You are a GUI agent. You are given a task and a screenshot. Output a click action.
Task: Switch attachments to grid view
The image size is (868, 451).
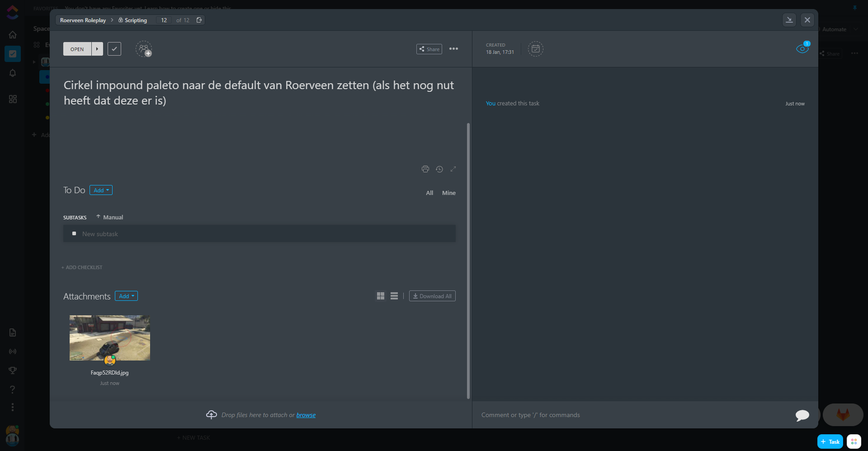381,296
